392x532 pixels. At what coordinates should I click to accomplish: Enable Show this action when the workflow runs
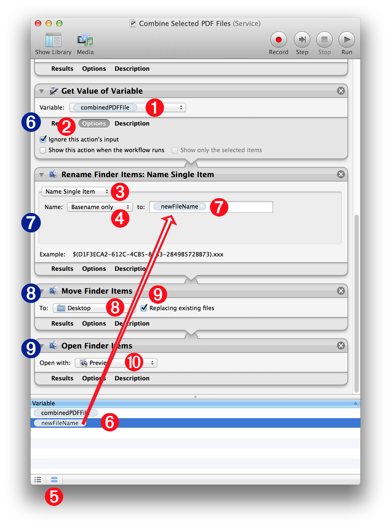click(x=43, y=150)
